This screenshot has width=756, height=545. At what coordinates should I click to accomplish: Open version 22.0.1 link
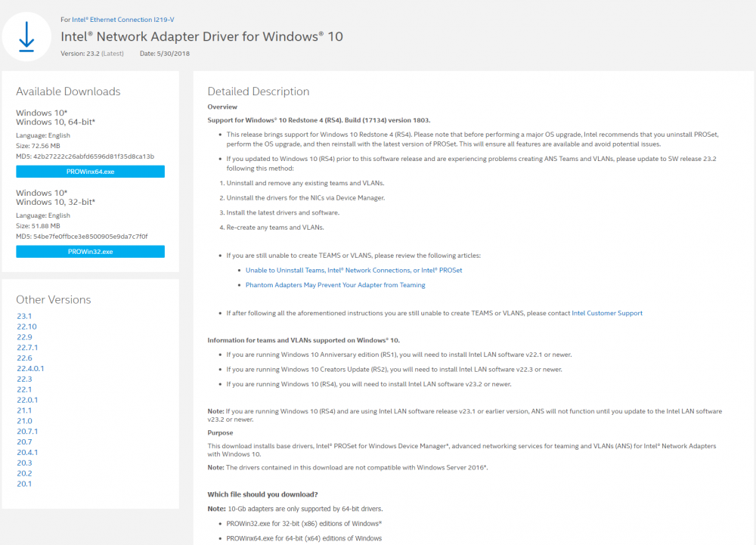pyautogui.click(x=27, y=400)
